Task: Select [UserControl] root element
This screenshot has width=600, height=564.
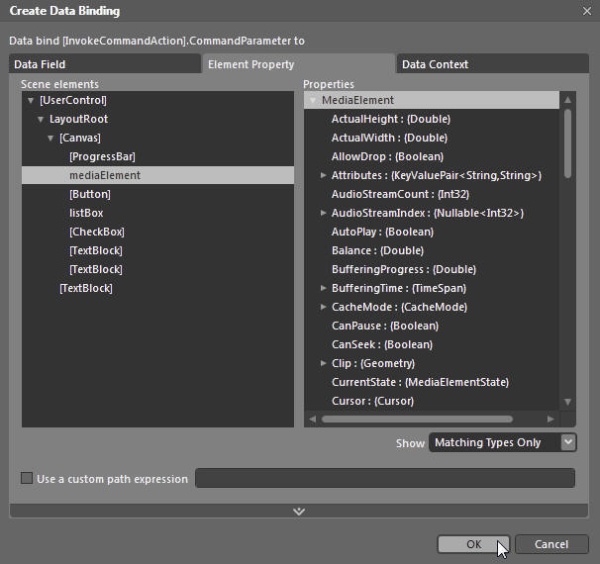Action: coord(73,100)
